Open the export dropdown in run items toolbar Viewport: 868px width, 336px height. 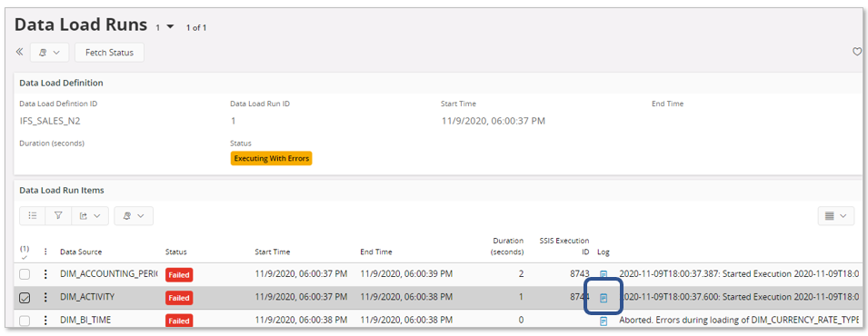(x=90, y=216)
